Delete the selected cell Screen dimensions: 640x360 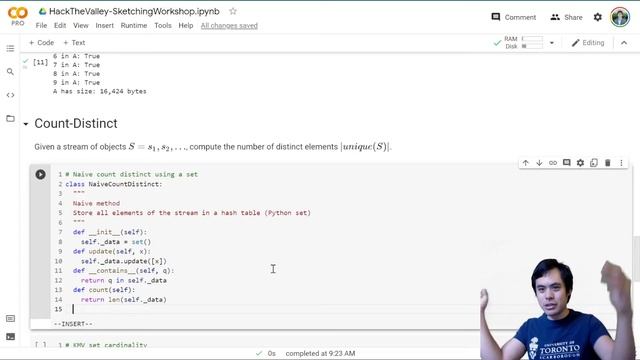coord(607,163)
